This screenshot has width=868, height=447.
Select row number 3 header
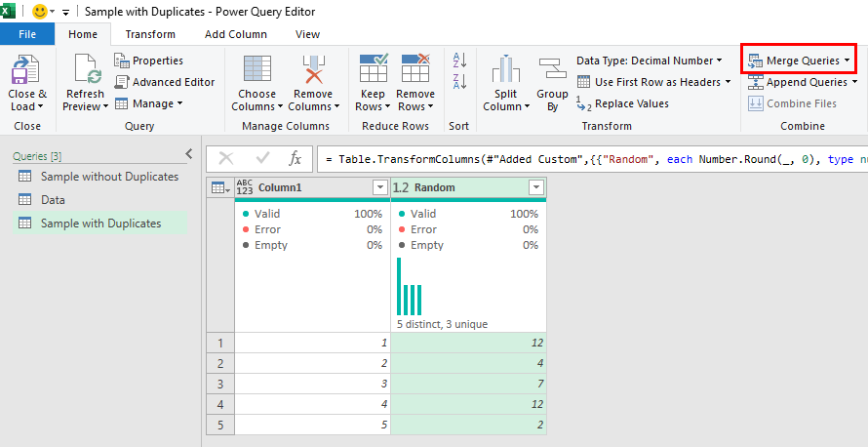220,384
